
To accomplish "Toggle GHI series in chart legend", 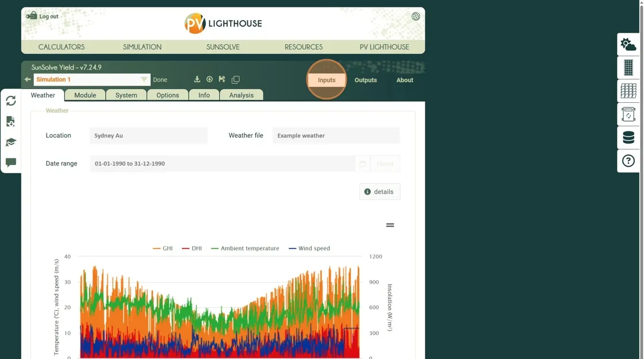I will (163, 249).
